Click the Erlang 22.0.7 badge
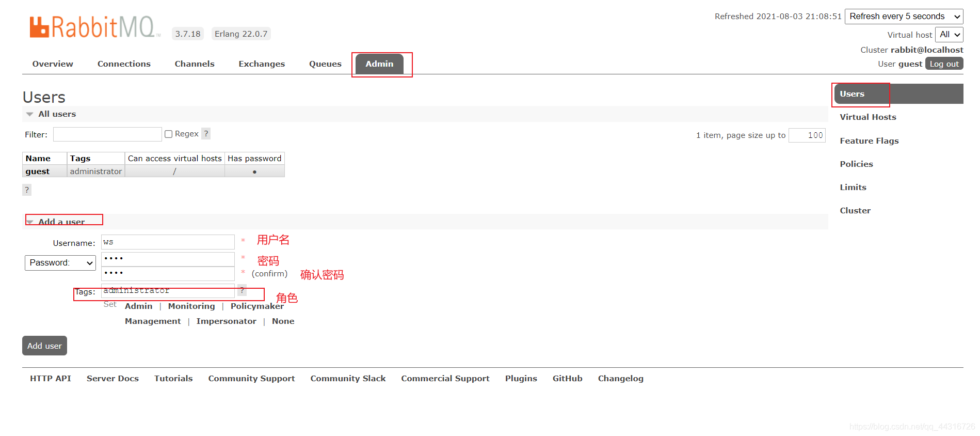 [241, 34]
